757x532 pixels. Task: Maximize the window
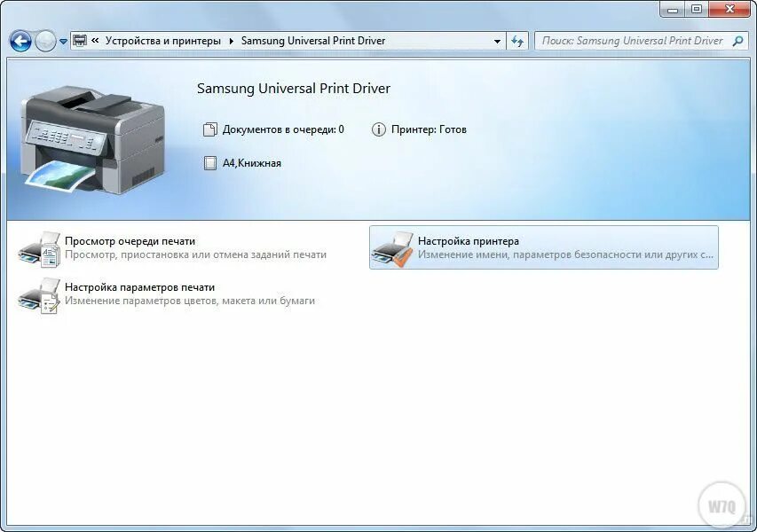[x=697, y=9]
